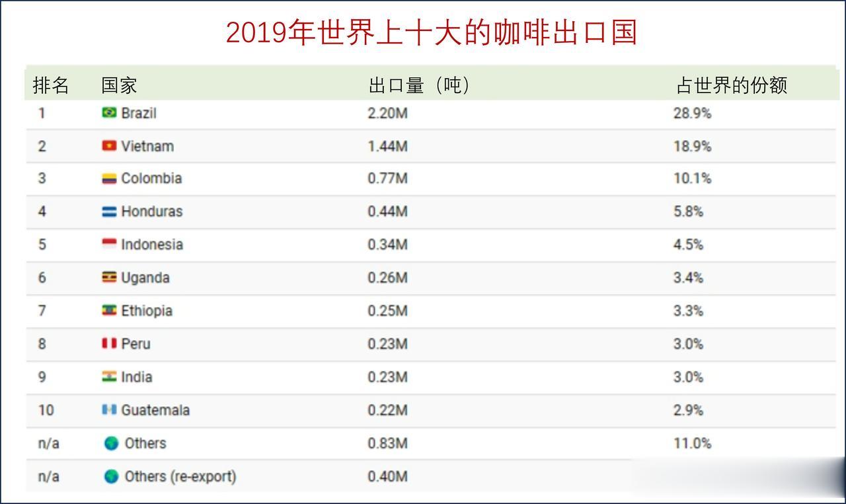The width and height of the screenshot is (846, 504).
Task: Select the country name Uganda
Action: [145, 278]
